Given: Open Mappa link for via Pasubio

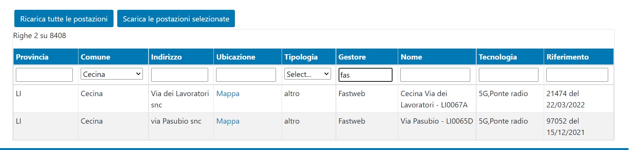Looking at the screenshot, I should [x=228, y=121].
